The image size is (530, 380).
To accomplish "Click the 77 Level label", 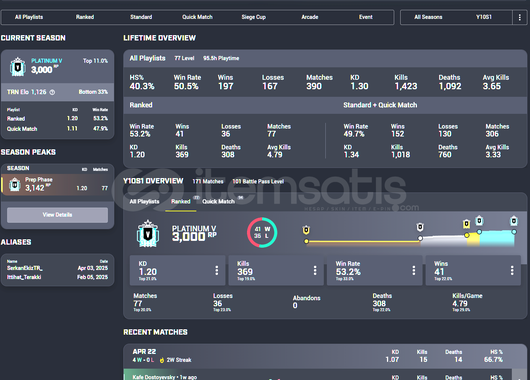I will (x=184, y=58).
